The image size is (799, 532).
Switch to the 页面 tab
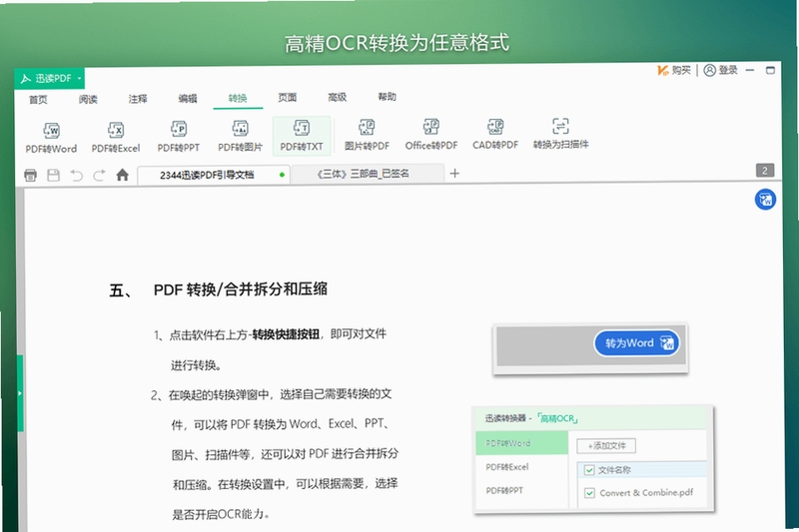288,97
